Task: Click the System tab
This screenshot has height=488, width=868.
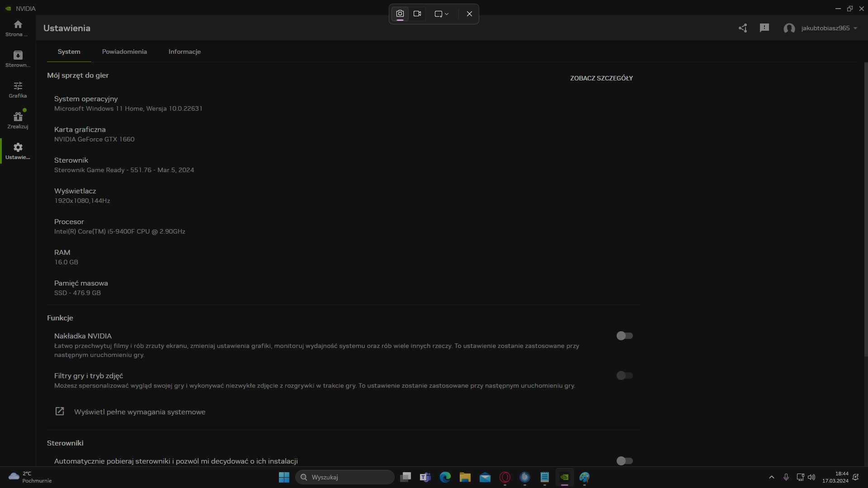Action: 69,51
